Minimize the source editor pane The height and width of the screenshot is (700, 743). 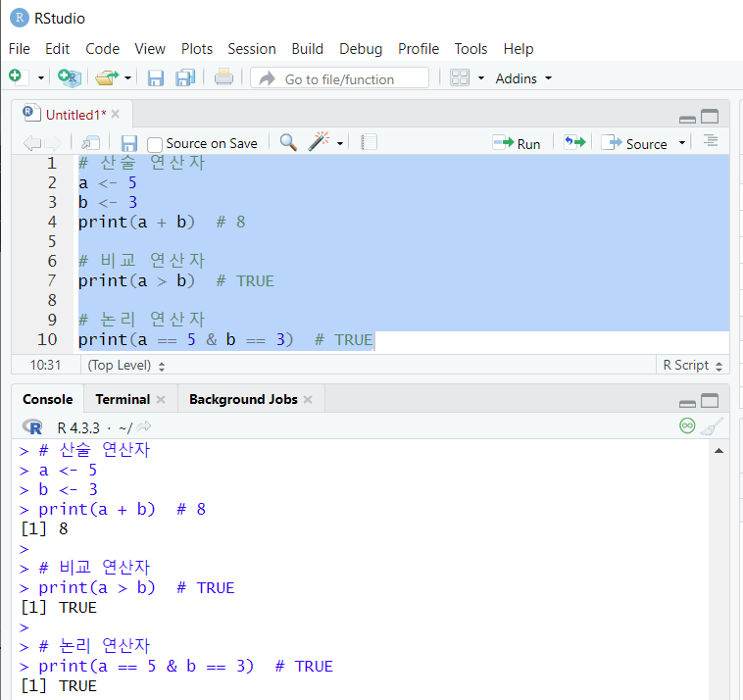pyautogui.click(x=687, y=119)
